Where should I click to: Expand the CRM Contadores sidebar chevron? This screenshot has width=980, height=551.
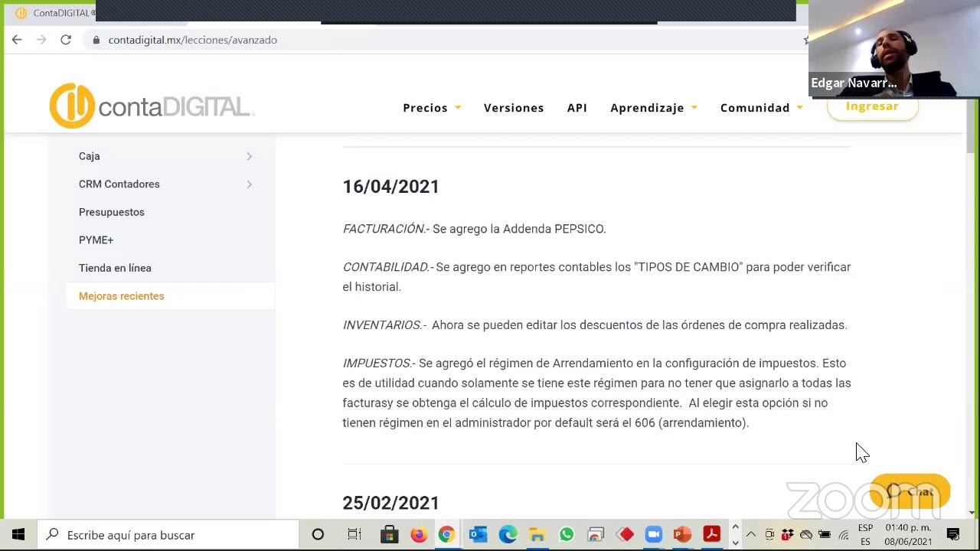[249, 184]
